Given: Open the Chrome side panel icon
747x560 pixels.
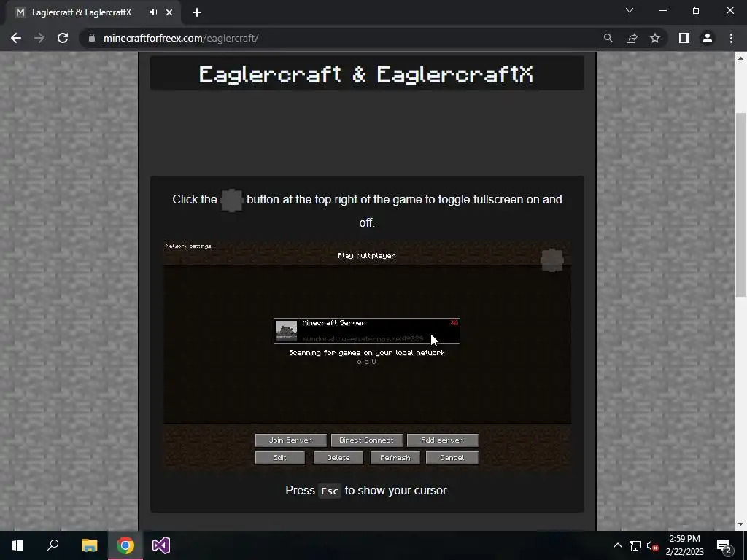Looking at the screenshot, I should 684,38.
